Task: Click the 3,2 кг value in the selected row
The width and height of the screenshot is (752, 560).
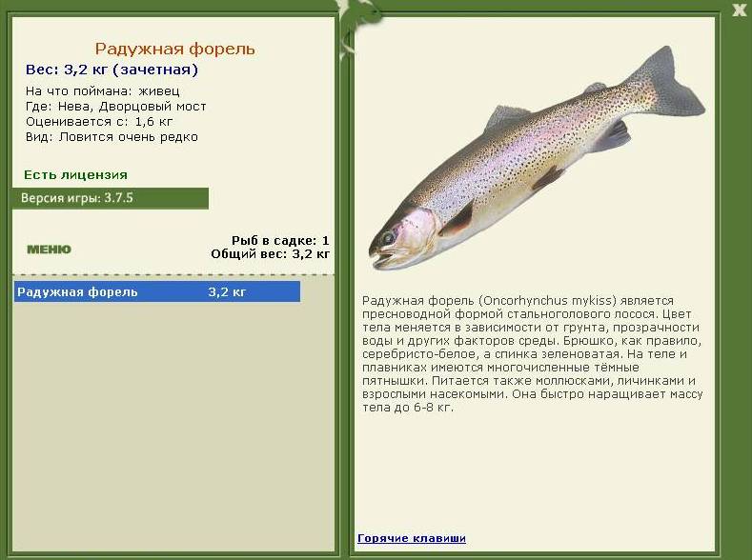Action: tap(227, 291)
